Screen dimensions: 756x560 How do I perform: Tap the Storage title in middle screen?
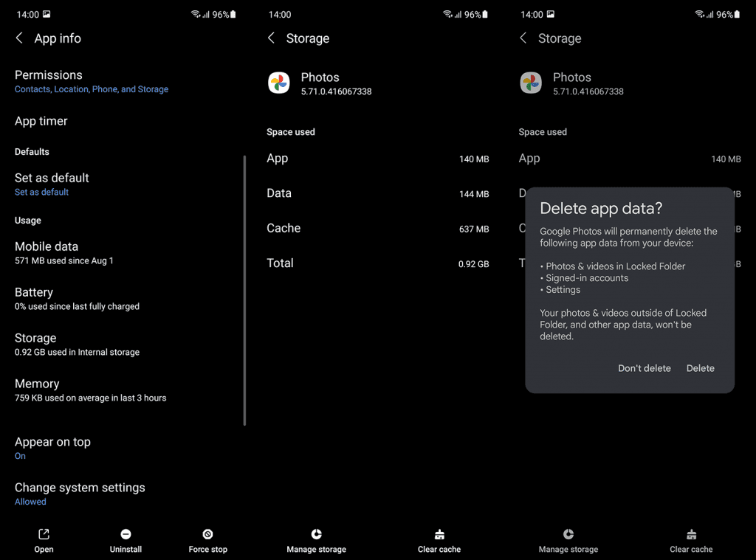click(308, 38)
